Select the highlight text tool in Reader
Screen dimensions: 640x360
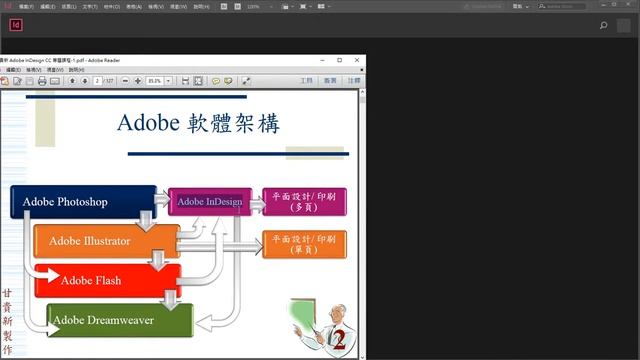[228, 81]
